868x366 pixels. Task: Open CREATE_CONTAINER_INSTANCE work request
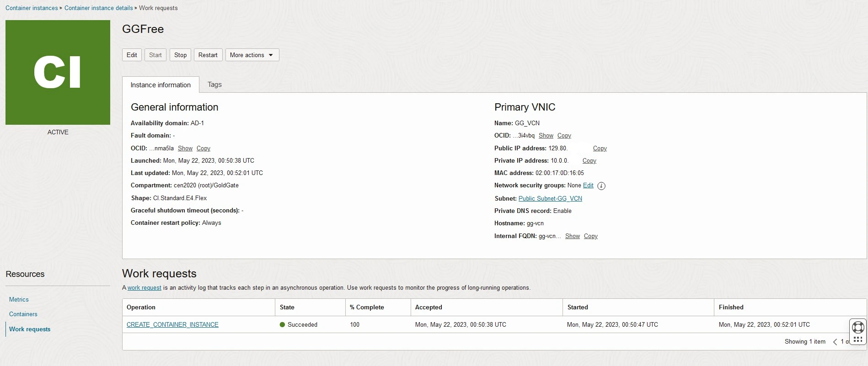172,325
